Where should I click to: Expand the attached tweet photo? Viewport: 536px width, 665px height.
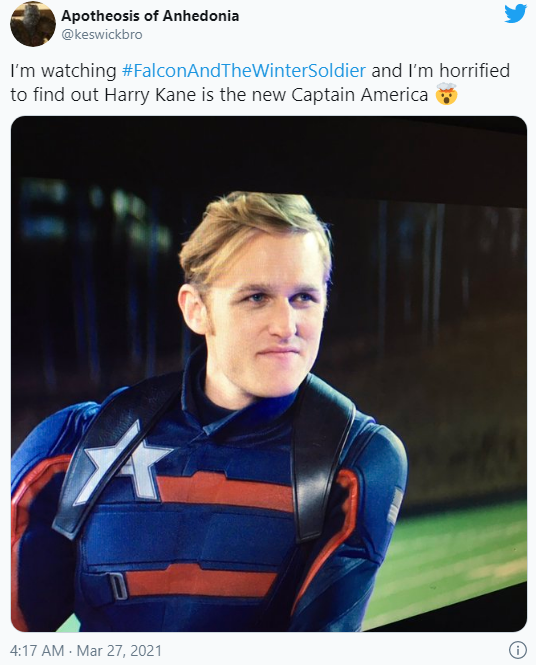pyautogui.click(x=269, y=374)
